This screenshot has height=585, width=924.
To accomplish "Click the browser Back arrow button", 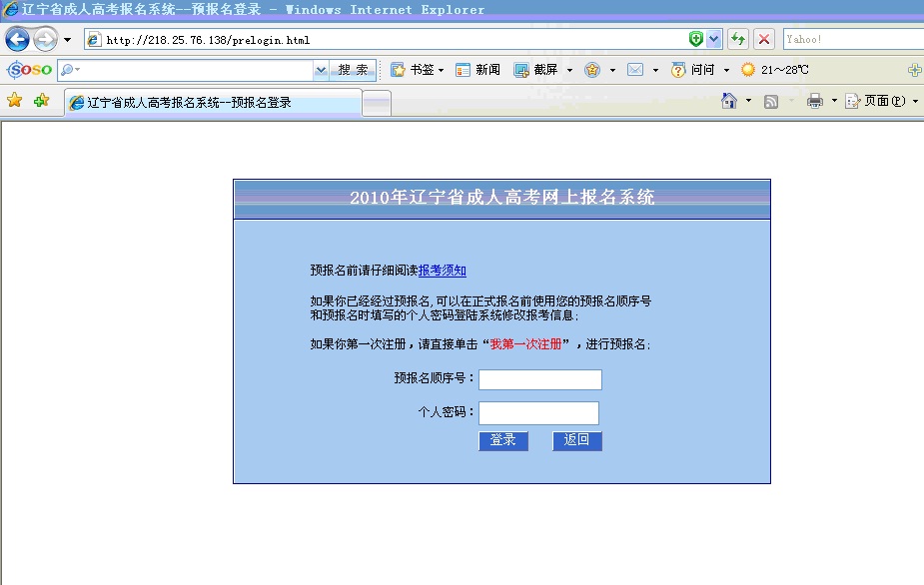I will 17,40.
